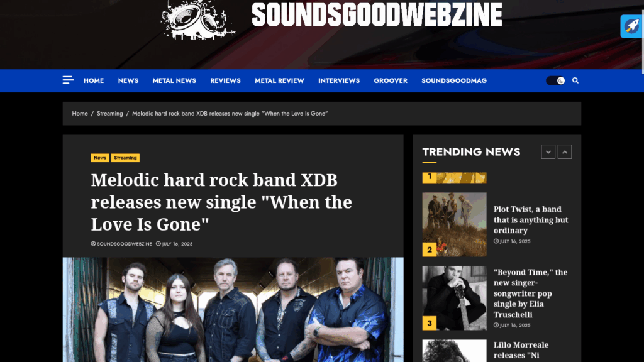The width and height of the screenshot is (644, 362).
Task: Open the Elia Truschelli guitar thumbnail
Action: tap(454, 298)
